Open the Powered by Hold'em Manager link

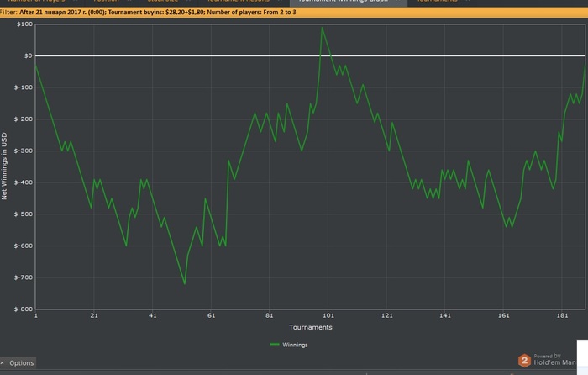(x=553, y=360)
